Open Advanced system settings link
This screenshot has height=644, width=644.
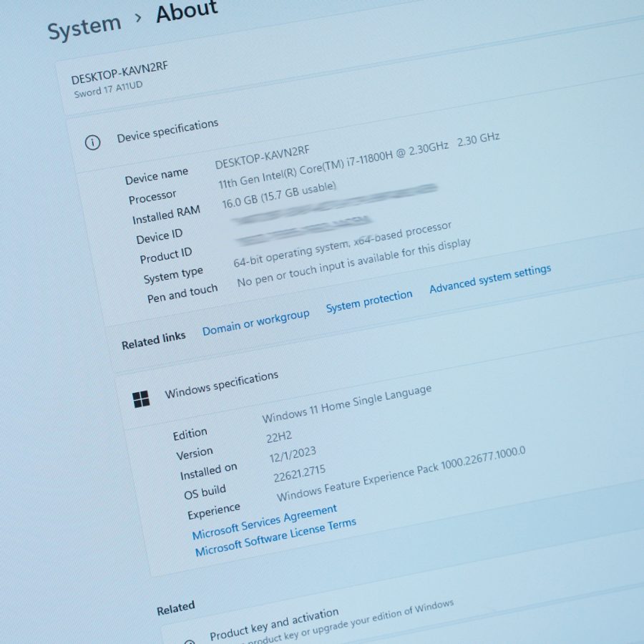tap(490, 279)
